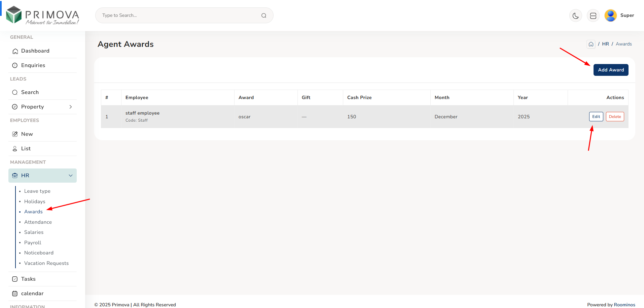Open the Enquiries sidebar item
Image resolution: width=644 pixels, height=308 pixels.
click(x=33, y=65)
